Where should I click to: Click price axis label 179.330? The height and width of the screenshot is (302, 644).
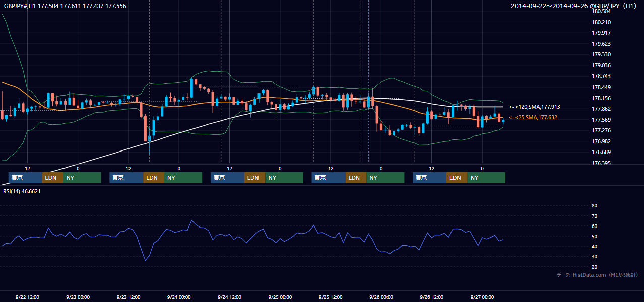tap(601, 54)
